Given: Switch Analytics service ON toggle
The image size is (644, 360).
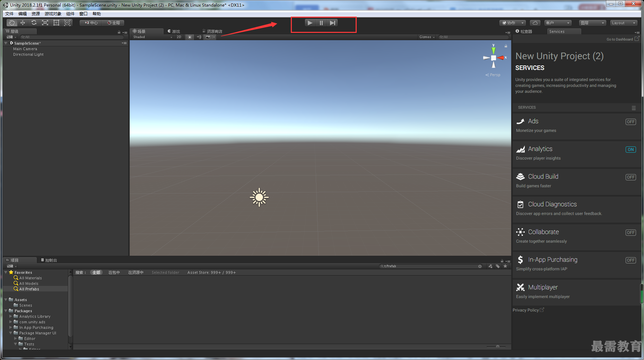Looking at the screenshot, I should tap(630, 150).
